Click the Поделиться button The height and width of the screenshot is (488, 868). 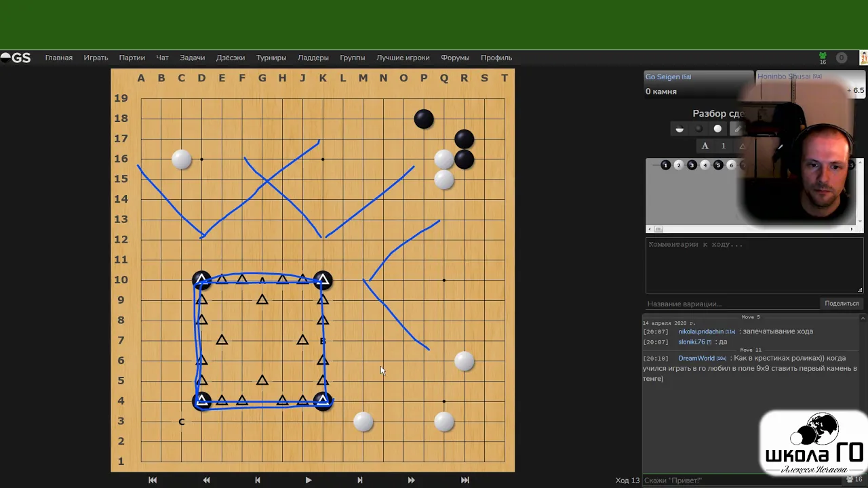point(842,304)
